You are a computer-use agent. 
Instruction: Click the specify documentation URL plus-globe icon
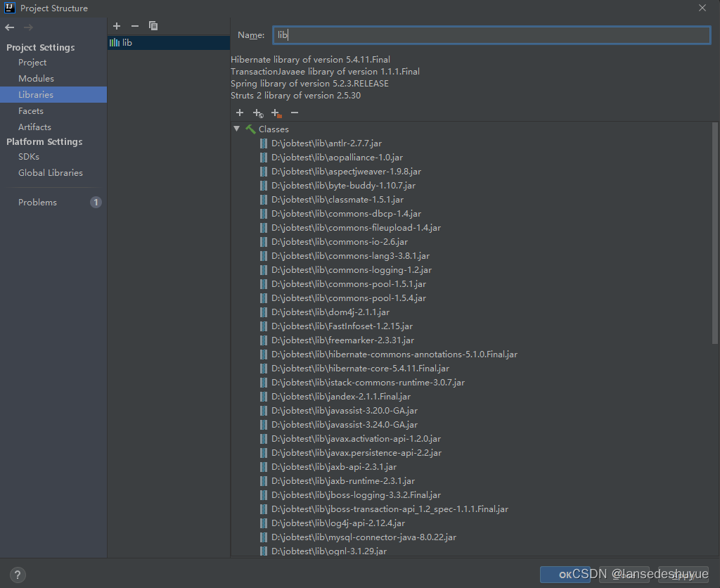pos(258,113)
